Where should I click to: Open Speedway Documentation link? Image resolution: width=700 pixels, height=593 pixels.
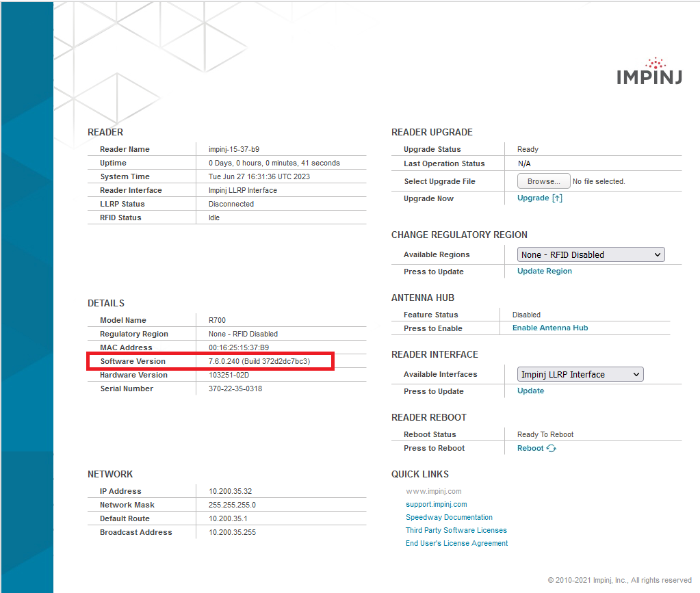[449, 517]
